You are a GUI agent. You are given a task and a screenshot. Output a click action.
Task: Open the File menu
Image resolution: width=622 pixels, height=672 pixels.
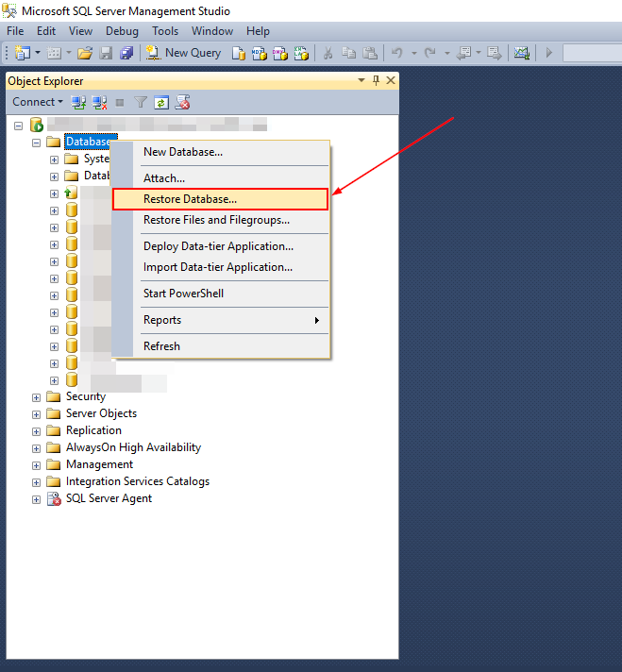(15, 31)
